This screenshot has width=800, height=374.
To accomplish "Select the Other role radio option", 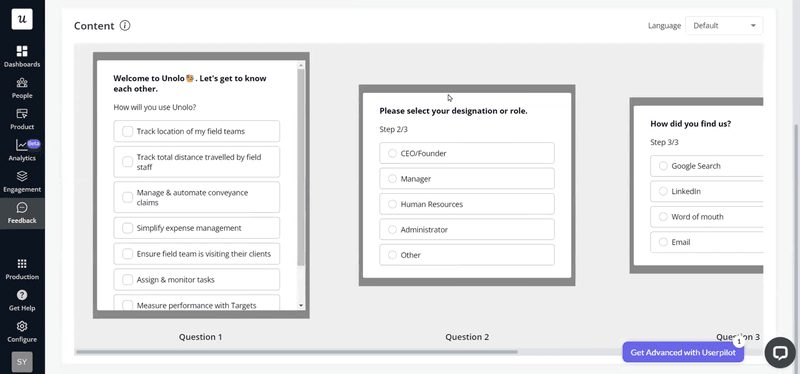I will pos(392,255).
